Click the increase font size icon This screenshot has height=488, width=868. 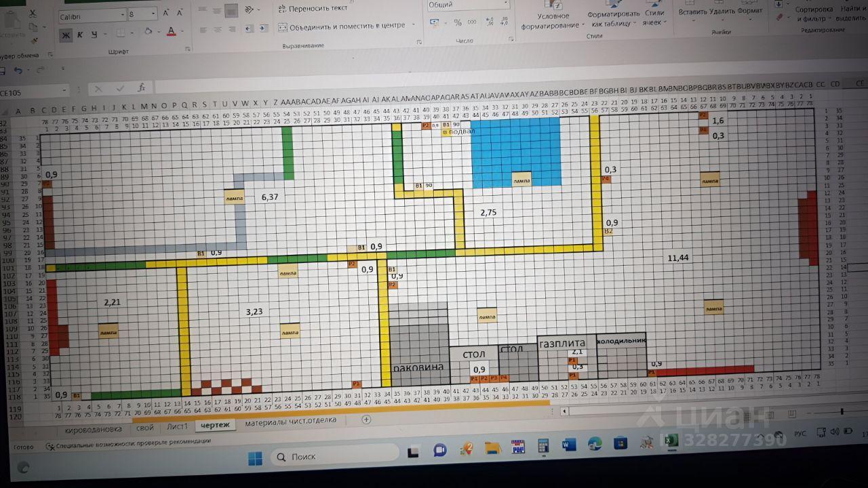point(167,14)
